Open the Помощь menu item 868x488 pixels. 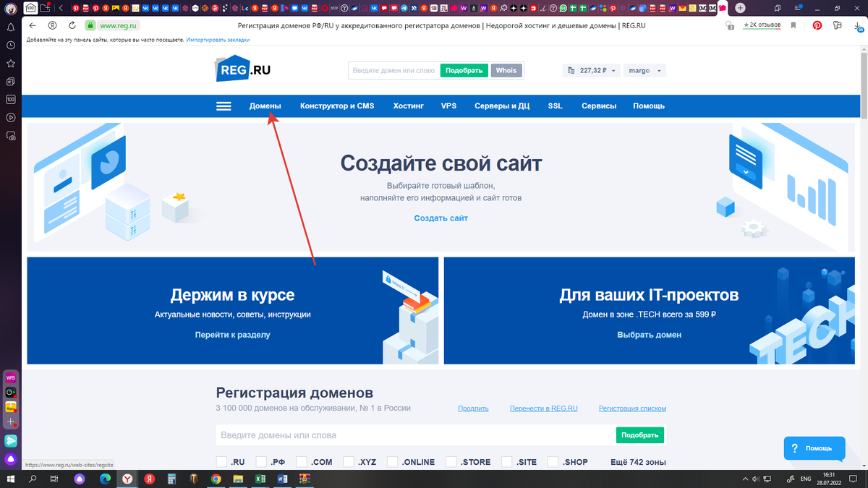[x=649, y=106]
